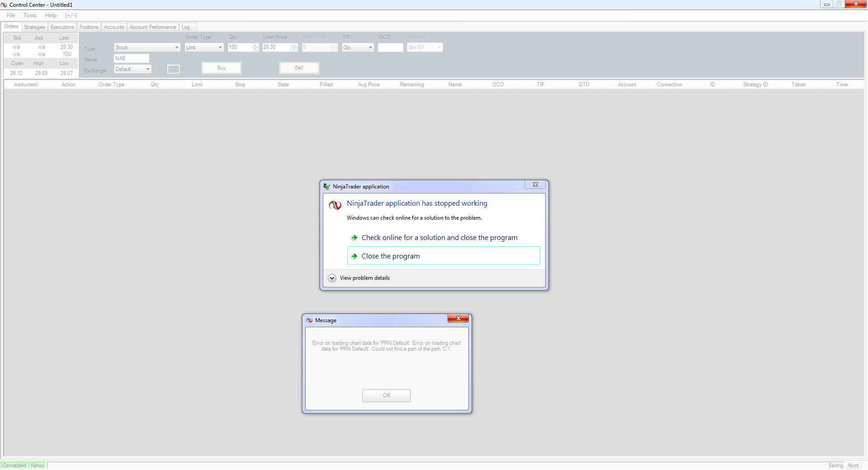
Task: Increase the Stop Price with the up arrow
Action: (x=335, y=45)
